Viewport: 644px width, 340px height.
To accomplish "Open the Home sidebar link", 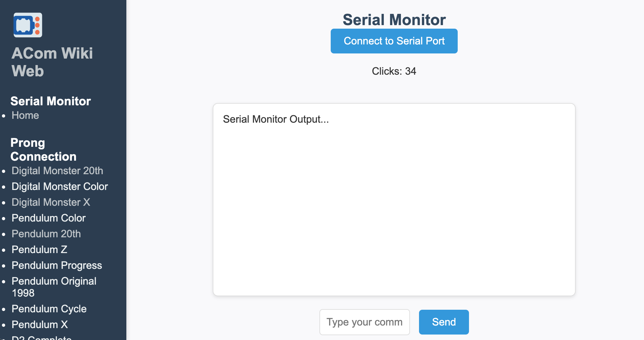I will coord(25,115).
